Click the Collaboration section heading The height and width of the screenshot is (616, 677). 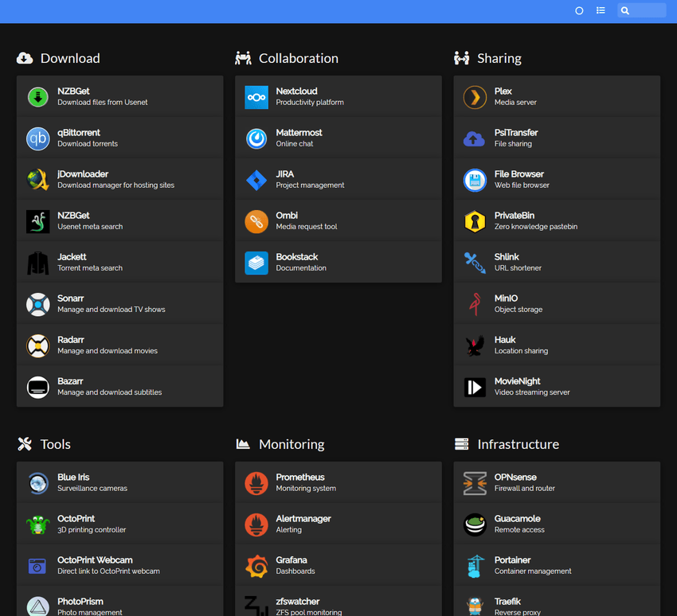[299, 58]
